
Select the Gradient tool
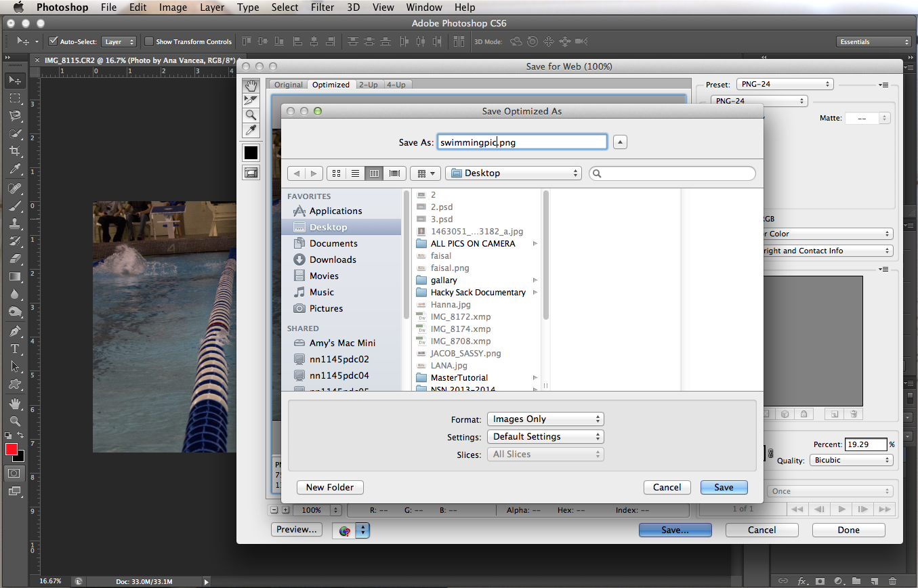coord(14,276)
